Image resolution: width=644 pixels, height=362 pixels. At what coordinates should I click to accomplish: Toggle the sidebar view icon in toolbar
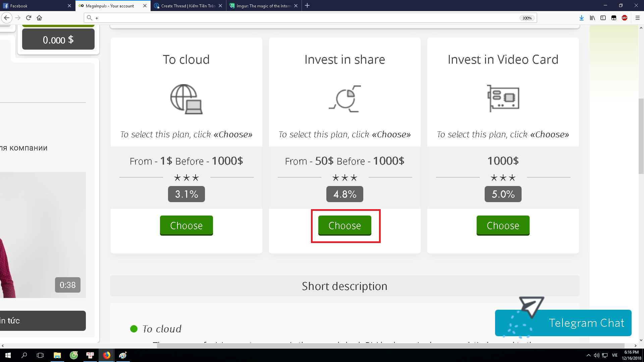pyautogui.click(x=603, y=18)
